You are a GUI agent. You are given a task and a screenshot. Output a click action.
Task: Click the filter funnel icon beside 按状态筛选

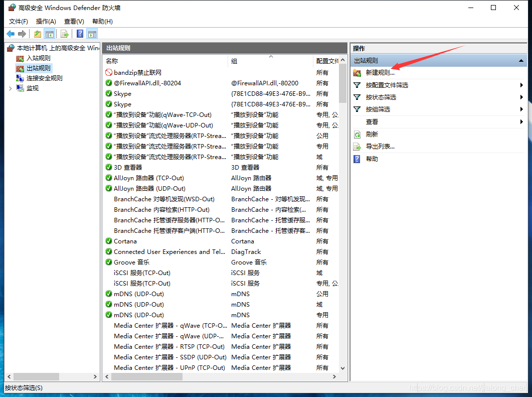click(357, 97)
